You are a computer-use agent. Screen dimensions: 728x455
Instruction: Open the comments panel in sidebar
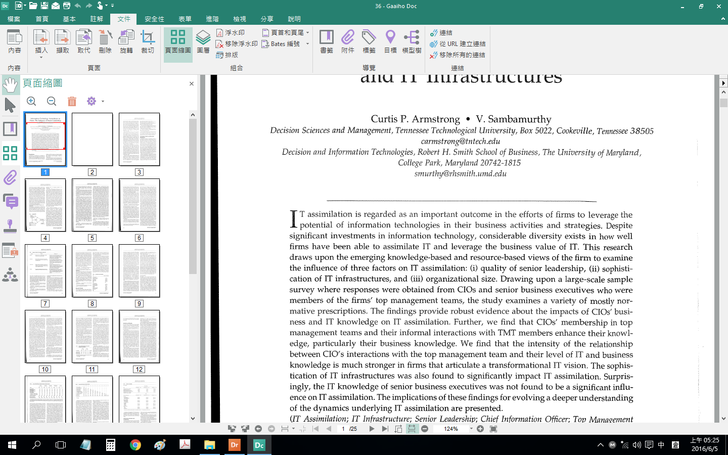(10, 202)
